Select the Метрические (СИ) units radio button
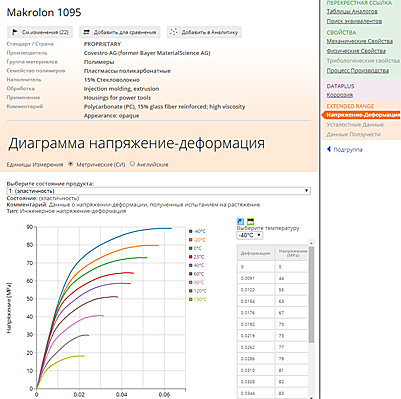This screenshot has width=401, height=399. pyautogui.click(x=70, y=164)
